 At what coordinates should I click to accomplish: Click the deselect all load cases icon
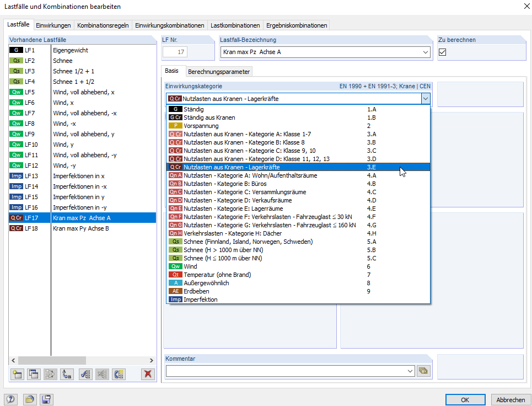click(102, 374)
